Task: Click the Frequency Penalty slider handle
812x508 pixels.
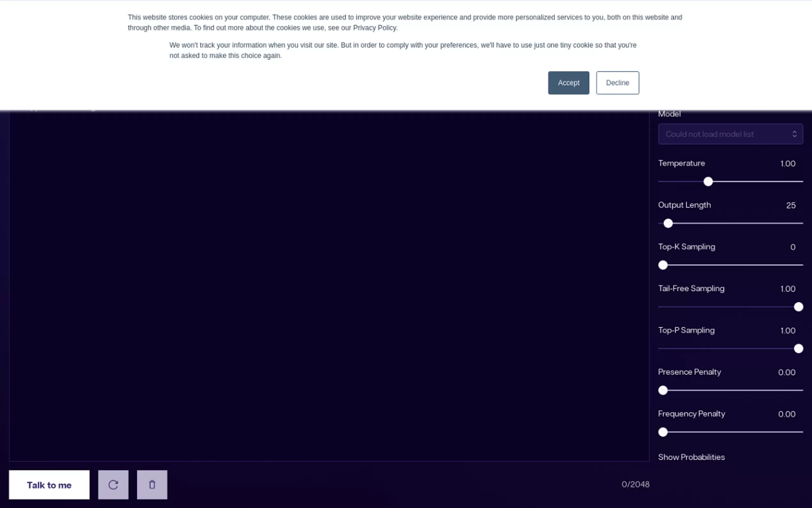Action: tap(663, 432)
